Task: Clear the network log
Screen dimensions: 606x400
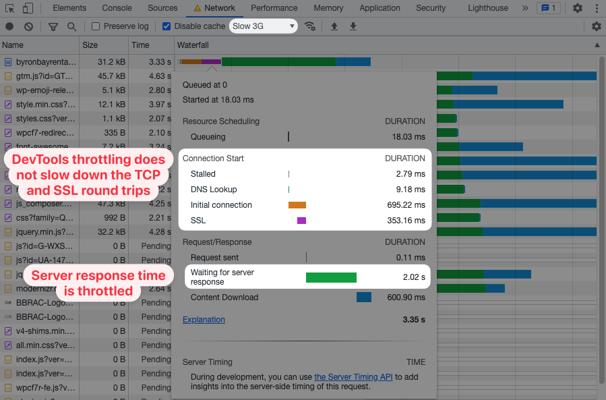Action: pos(28,26)
